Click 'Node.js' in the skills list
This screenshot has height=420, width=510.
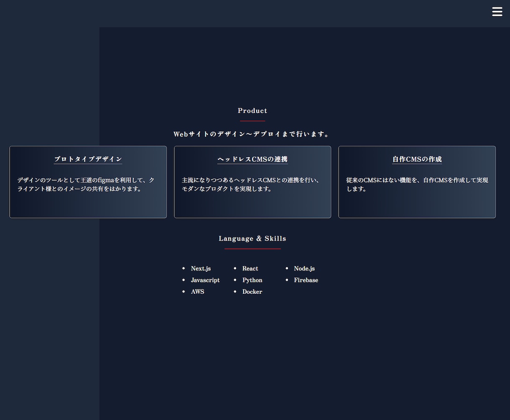(x=304, y=269)
